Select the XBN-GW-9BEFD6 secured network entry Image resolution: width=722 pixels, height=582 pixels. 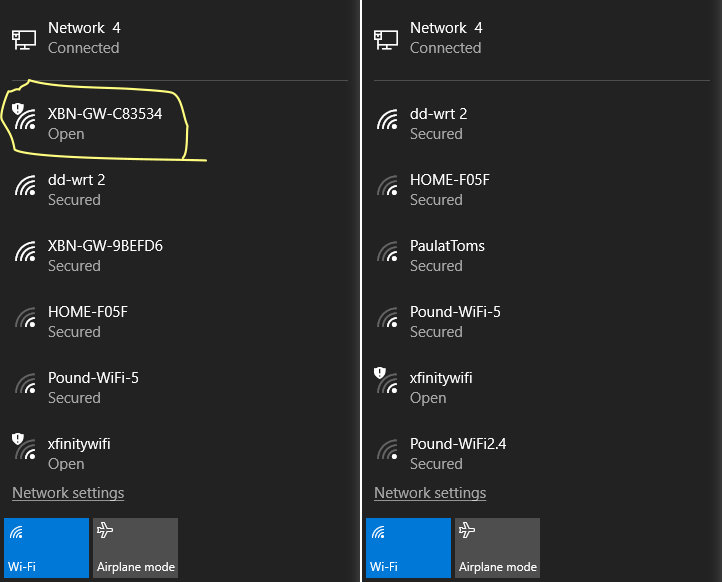point(105,255)
